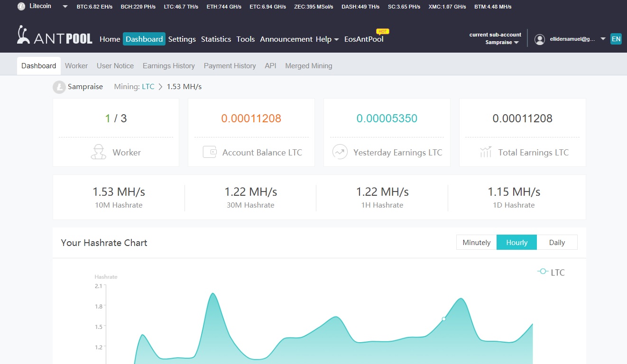
Task: Open the EosAntPool link
Action: pyautogui.click(x=364, y=39)
